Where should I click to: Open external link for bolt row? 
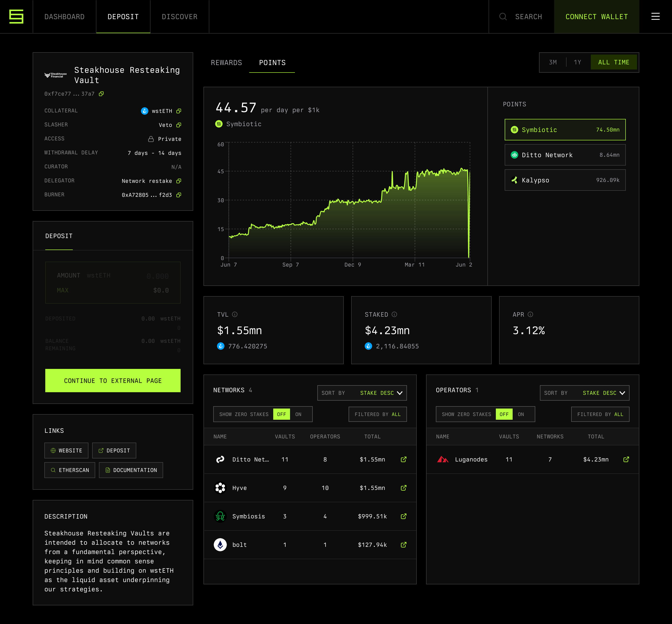tap(403, 544)
